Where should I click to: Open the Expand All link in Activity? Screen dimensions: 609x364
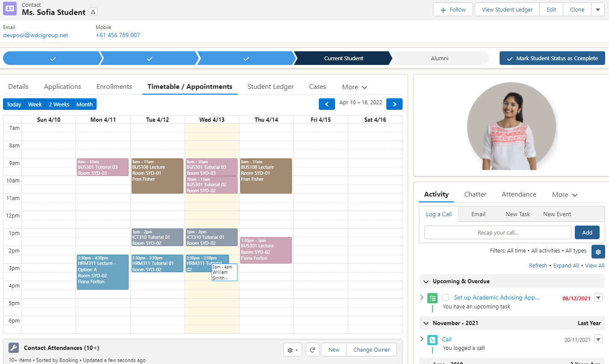pyautogui.click(x=566, y=265)
